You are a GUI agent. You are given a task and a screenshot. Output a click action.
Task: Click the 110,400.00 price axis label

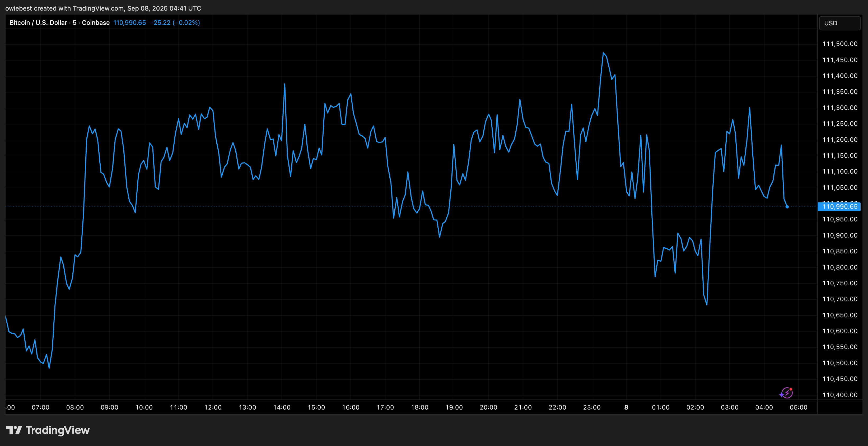[840, 395]
